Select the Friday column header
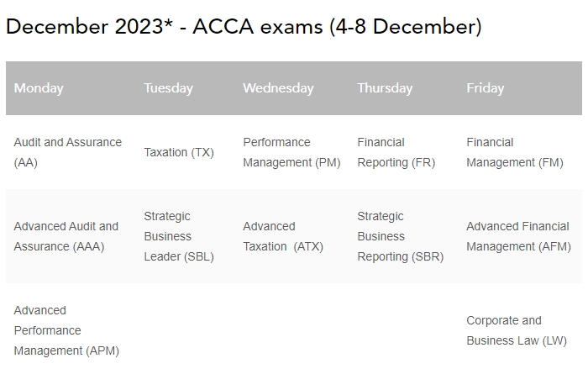The height and width of the screenshot is (390, 588). click(x=486, y=87)
